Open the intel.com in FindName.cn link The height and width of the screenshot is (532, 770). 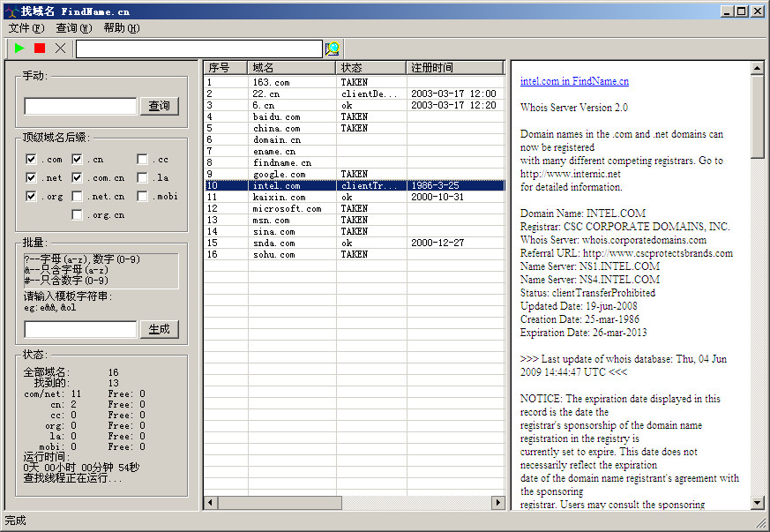574,81
